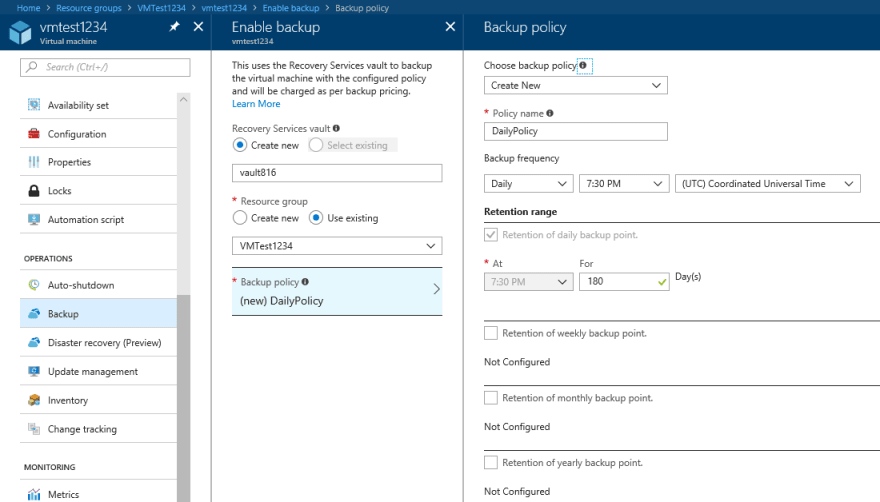This screenshot has height=502, width=880.
Task: Go to lowercase vmtest1234 breadcrumb
Action: [x=224, y=8]
